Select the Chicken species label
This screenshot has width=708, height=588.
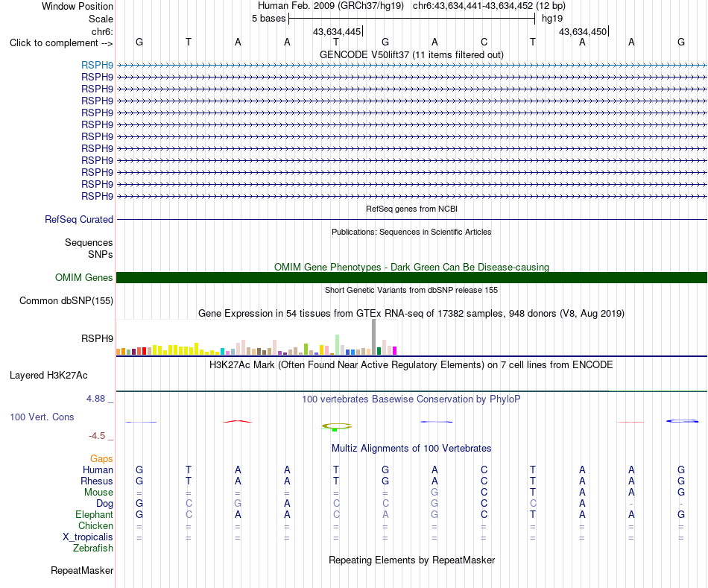coord(95,525)
